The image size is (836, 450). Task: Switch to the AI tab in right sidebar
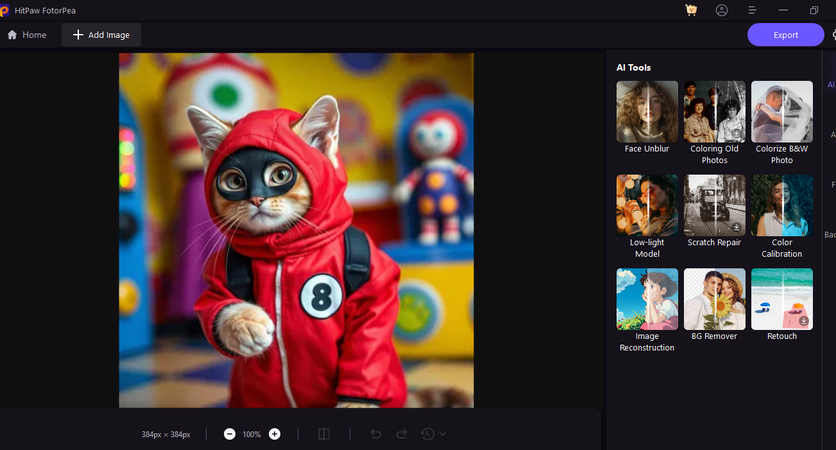click(x=831, y=84)
